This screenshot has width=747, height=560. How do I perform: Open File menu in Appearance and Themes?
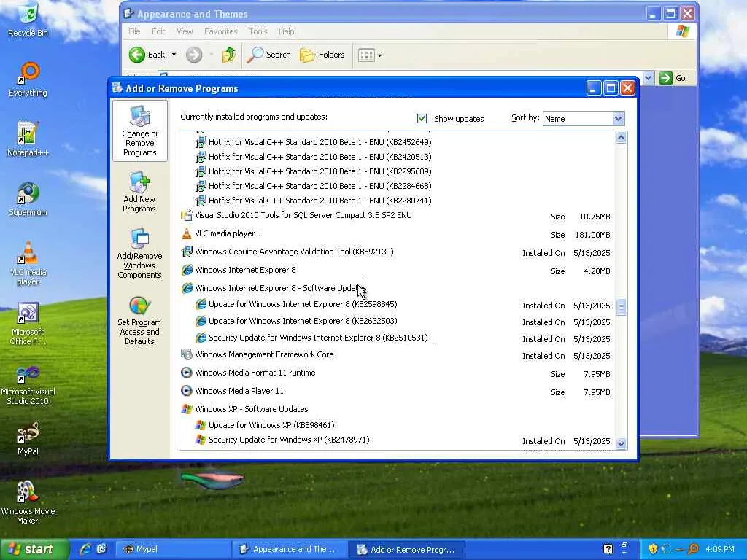click(134, 31)
